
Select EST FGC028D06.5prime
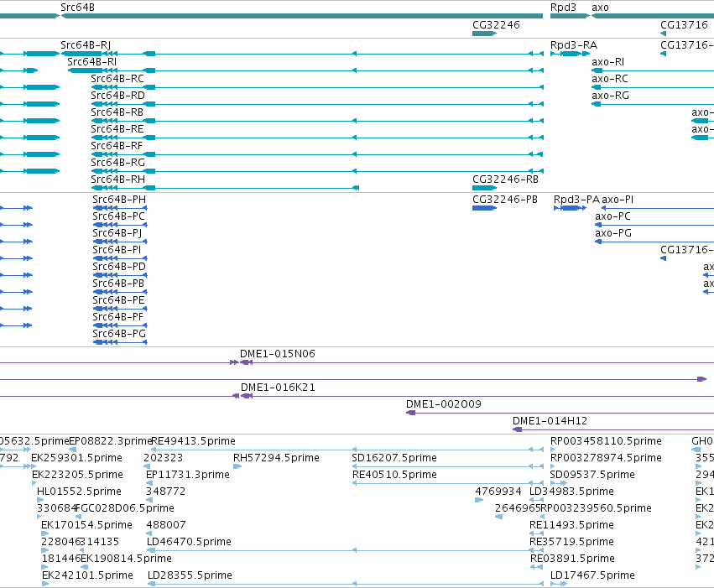tap(78, 517)
